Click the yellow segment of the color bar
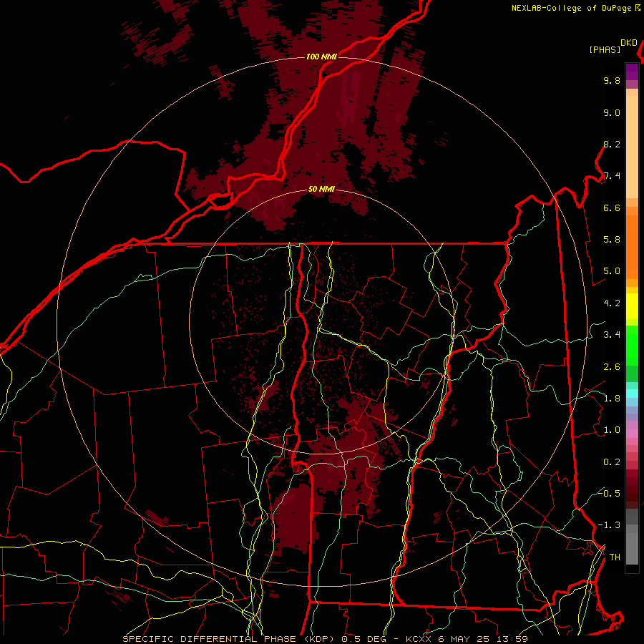This screenshot has height=644, width=644. point(632,306)
